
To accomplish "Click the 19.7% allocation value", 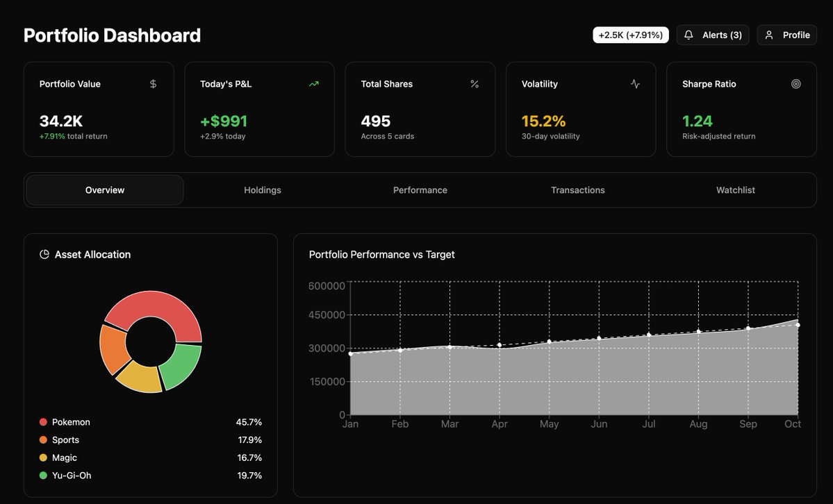I will [249, 476].
